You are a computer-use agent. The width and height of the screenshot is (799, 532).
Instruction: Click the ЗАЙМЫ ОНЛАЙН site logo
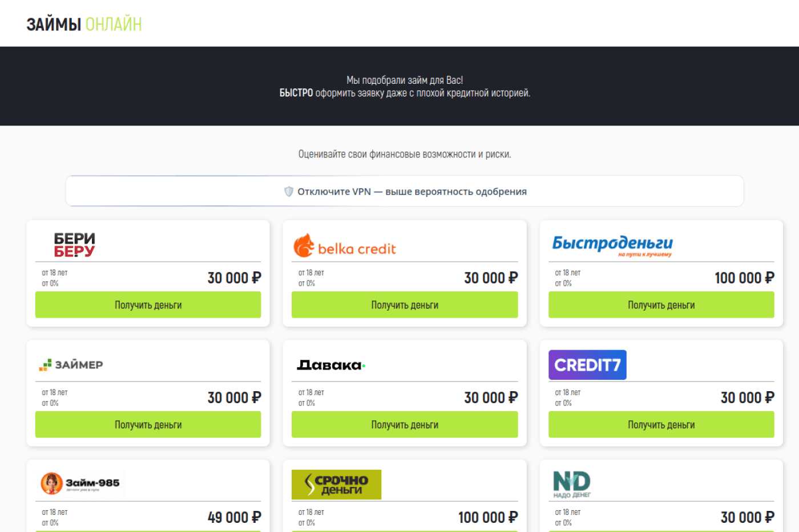[84, 24]
